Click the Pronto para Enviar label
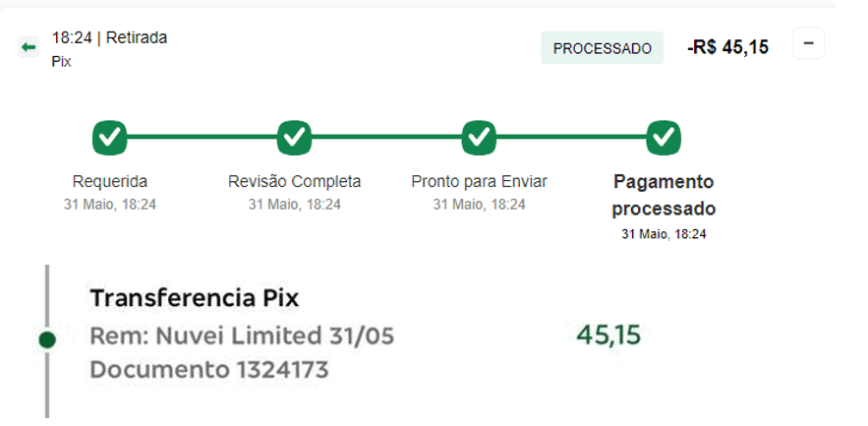The image size is (868, 426). (x=480, y=182)
